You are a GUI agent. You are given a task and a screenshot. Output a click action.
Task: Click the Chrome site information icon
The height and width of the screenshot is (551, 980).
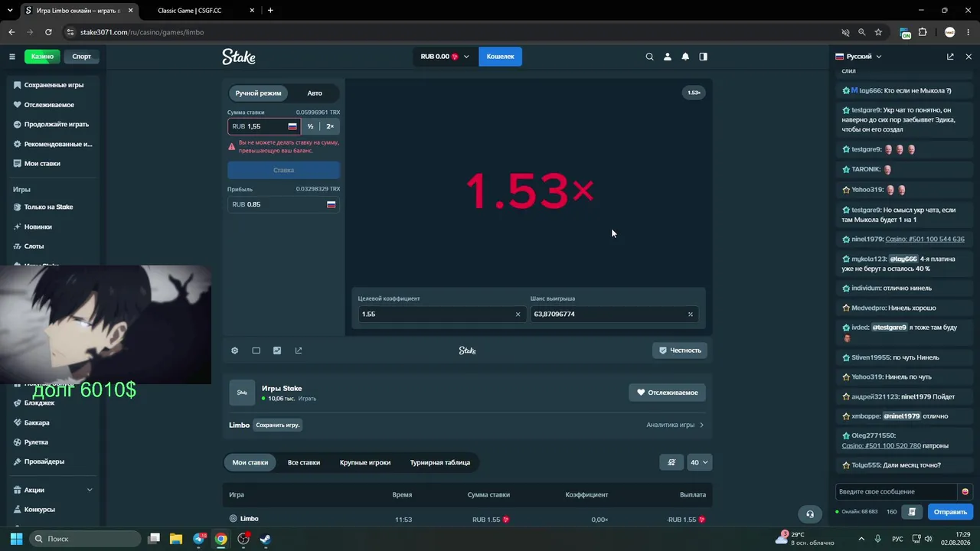click(70, 32)
